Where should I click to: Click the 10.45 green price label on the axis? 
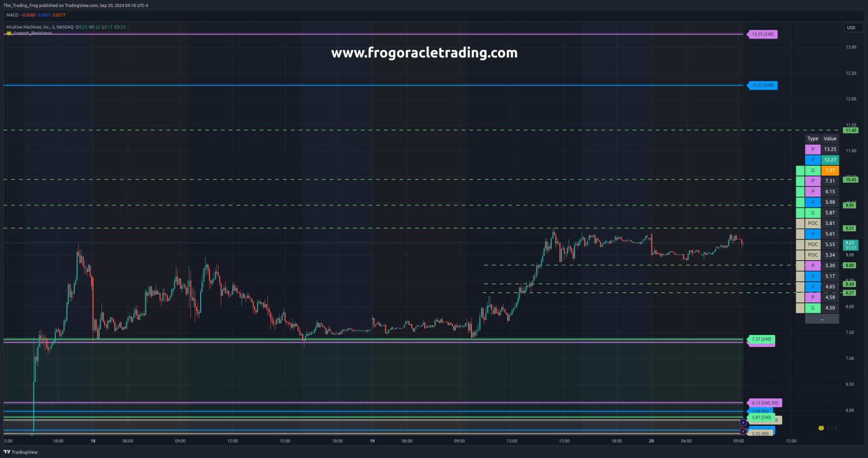click(851, 179)
